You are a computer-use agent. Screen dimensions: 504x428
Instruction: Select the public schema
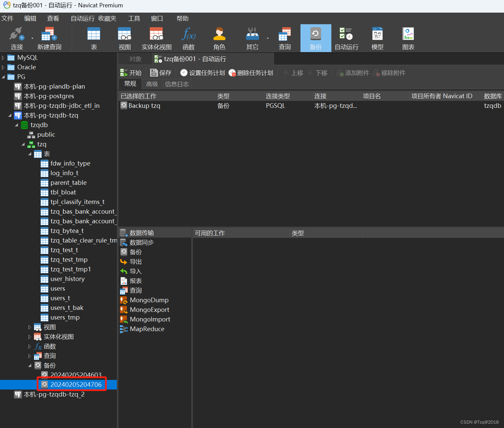point(46,135)
